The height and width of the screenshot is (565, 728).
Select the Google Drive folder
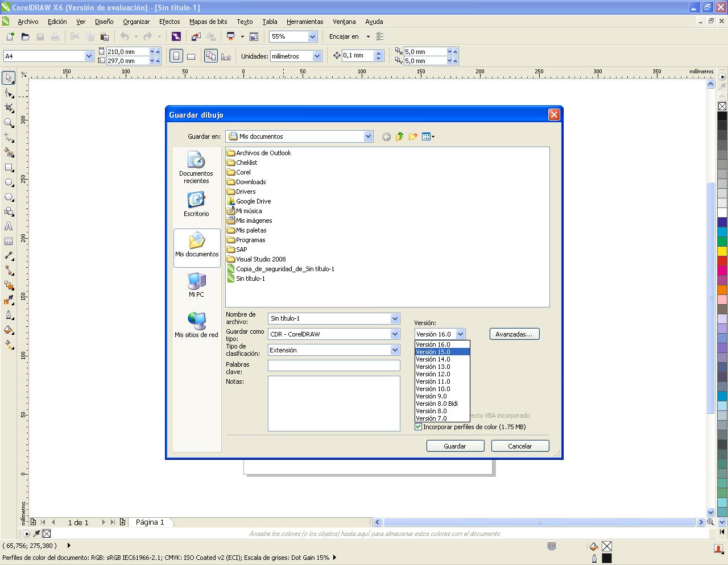click(x=249, y=201)
